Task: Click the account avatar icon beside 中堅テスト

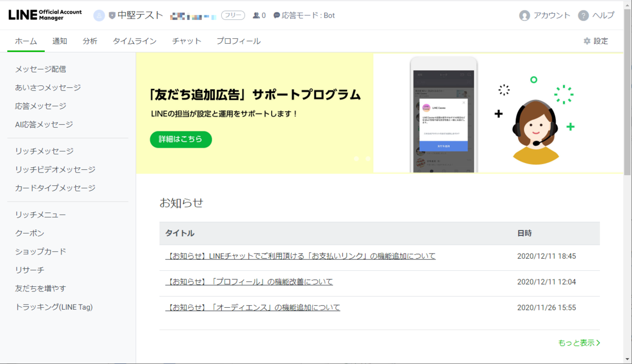Action: pyautogui.click(x=99, y=15)
